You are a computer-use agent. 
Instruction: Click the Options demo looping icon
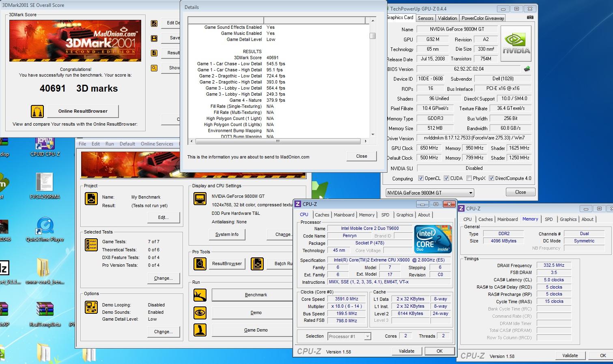[x=91, y=307]
